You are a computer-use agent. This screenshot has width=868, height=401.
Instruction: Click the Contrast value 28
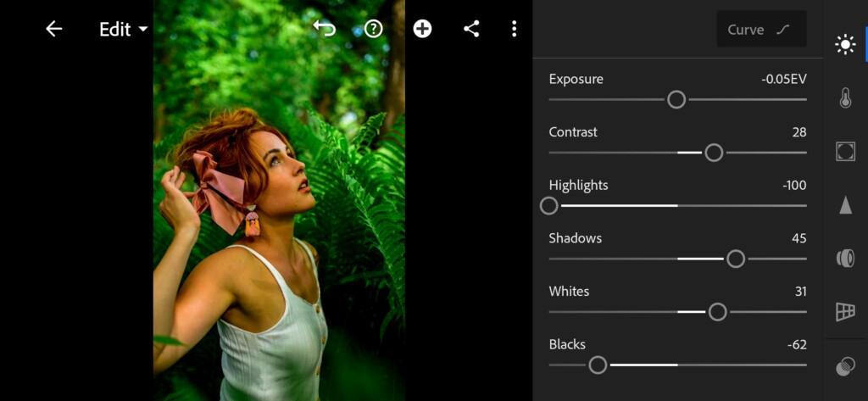pyautogui.click(x=799, y=132)
